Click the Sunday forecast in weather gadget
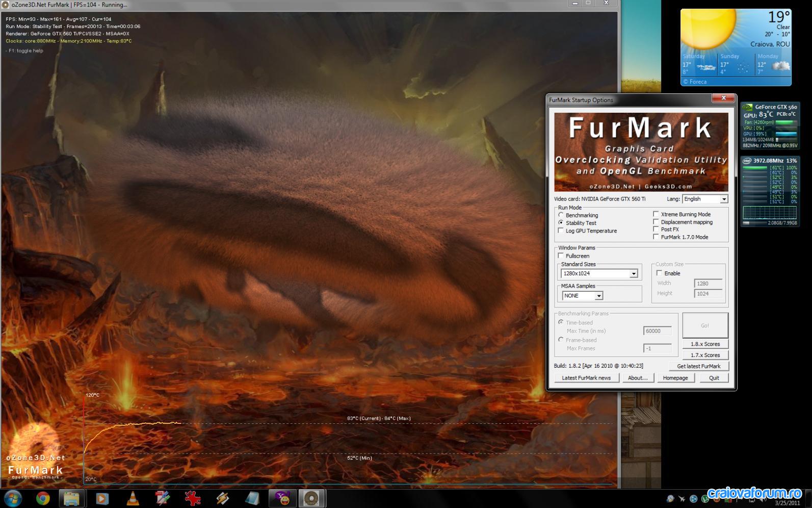The width and height of the screenshot is (812, 508). 736,64
